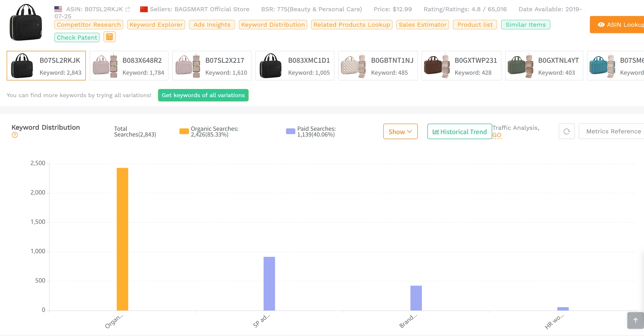Screen dimensions: 644x336
Task: Click the Sellers: BAGSMART Official Store text
Action: (x=199, y=9)
